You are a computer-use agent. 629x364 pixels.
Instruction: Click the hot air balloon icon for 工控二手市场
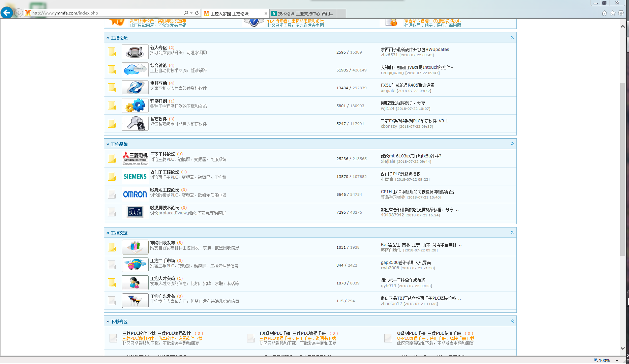[x=135, y=265]
